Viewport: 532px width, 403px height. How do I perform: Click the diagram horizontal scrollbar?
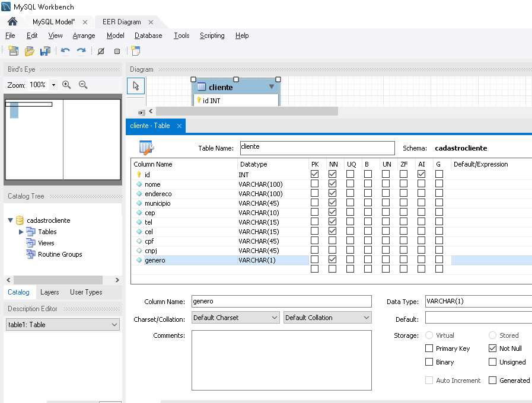[247, 111]
